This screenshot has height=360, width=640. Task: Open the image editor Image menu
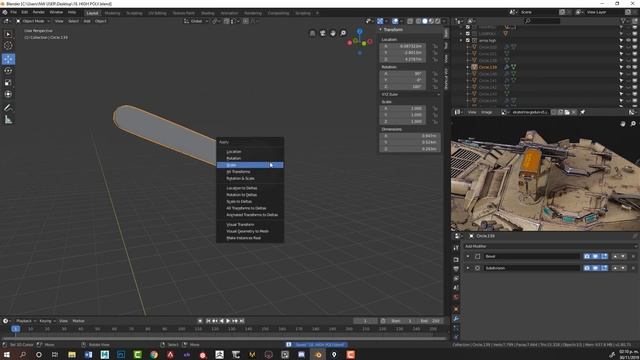coord(486,112)
